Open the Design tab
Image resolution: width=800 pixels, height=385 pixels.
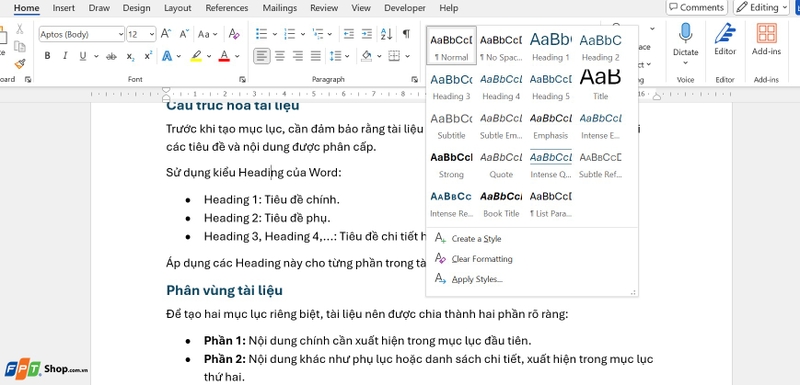(137, 8)
